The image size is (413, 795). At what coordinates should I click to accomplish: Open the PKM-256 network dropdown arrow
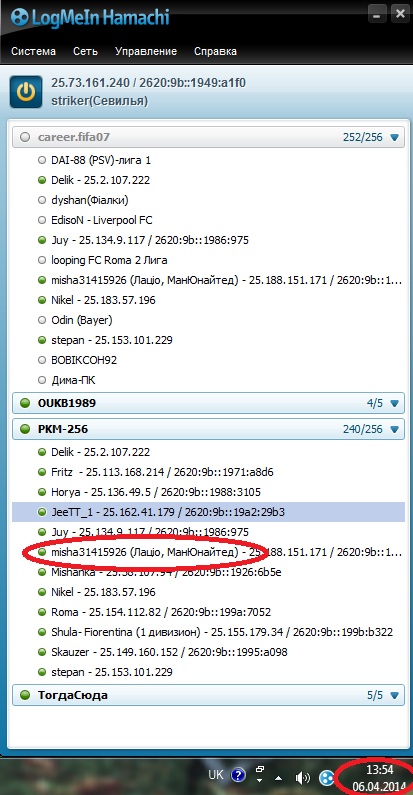point(395,429)
